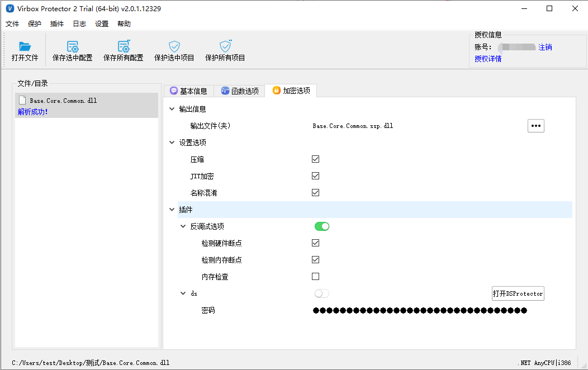Image resolution: width=588 pixels, height=370 pixels.
Task: Click the 打开DSProtector button
Action: [x=518, y=293]
